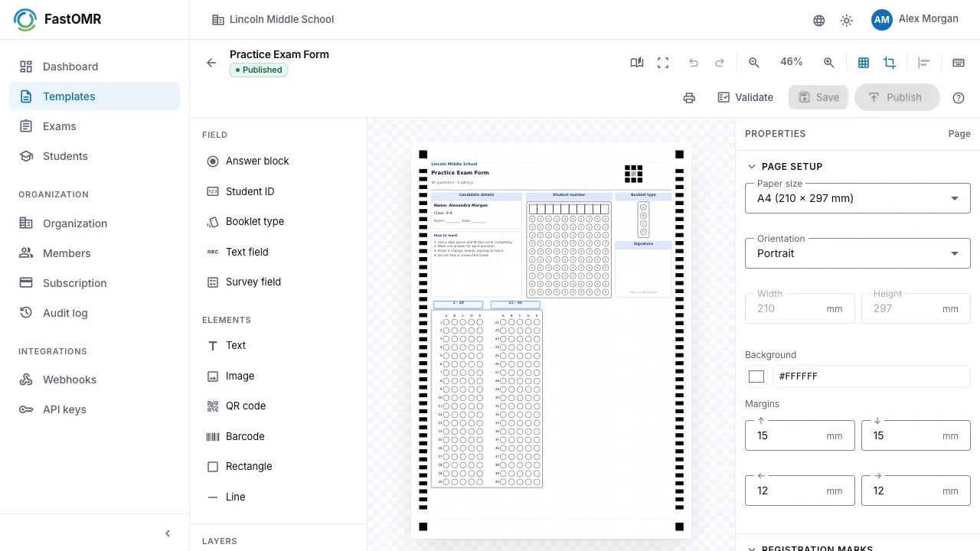Click Lincoln Middle School organization breadcrumb

pos(273,20)
